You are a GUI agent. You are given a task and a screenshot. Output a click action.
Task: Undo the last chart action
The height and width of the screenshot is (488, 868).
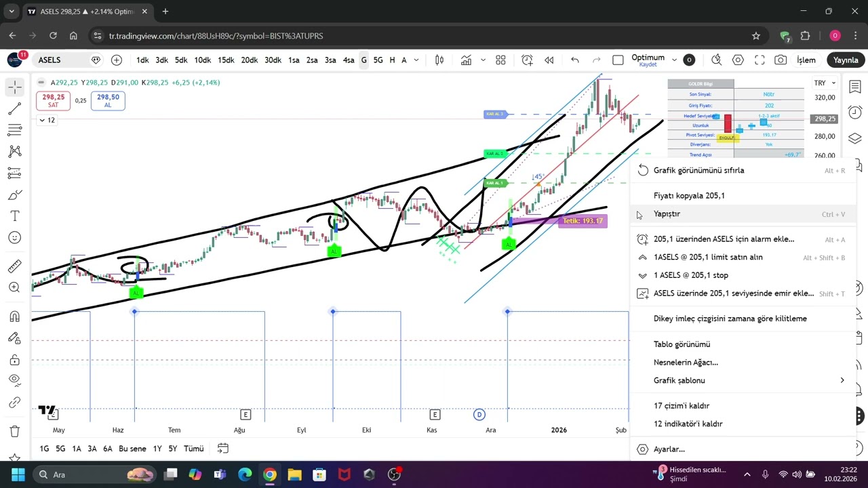(x=575, y=60)
